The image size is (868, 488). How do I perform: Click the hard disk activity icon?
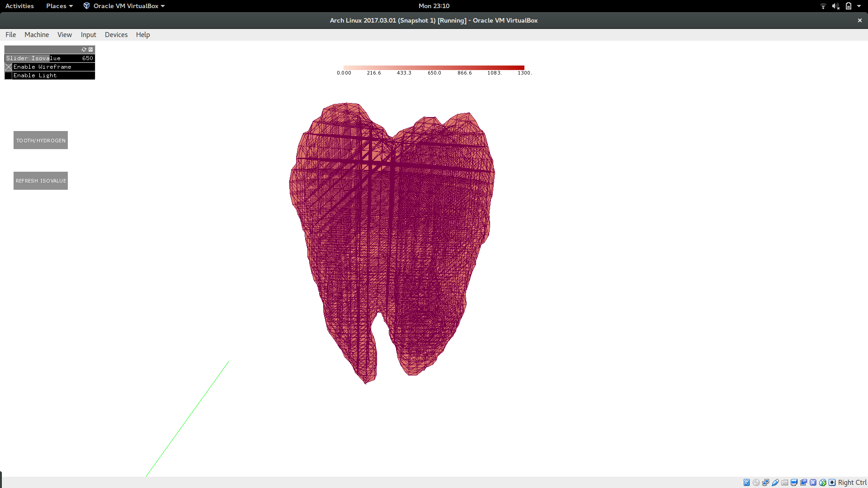click(x=746, y=483)
